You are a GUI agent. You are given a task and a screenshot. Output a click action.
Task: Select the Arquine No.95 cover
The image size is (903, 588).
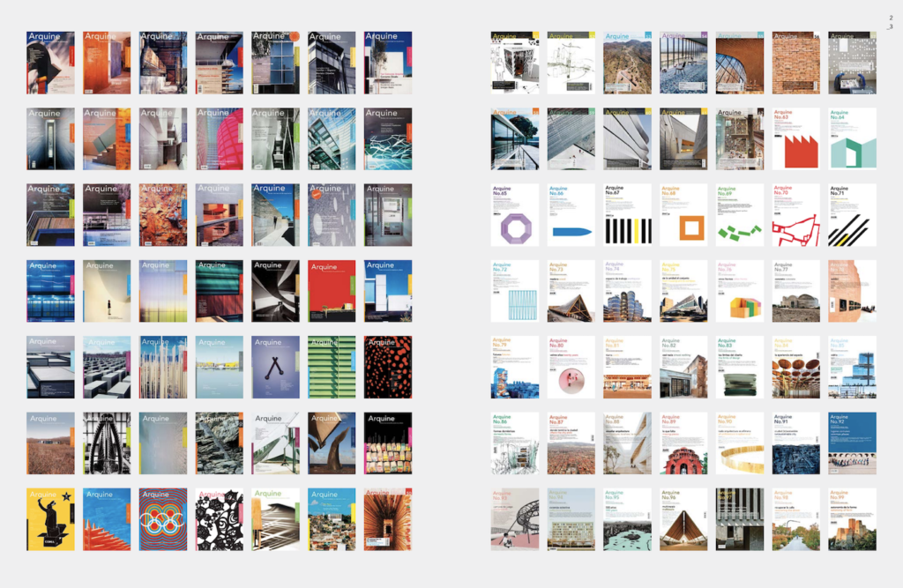628,519
